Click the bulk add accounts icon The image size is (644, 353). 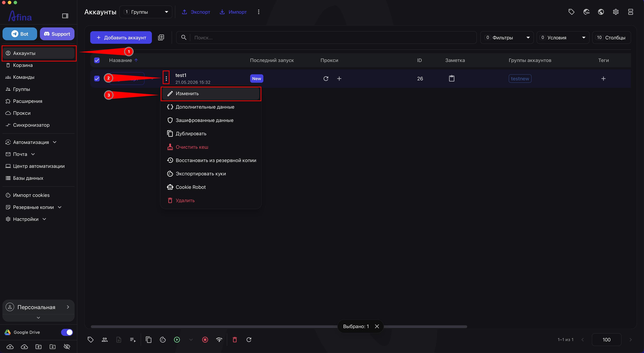(x=161, y=38)
